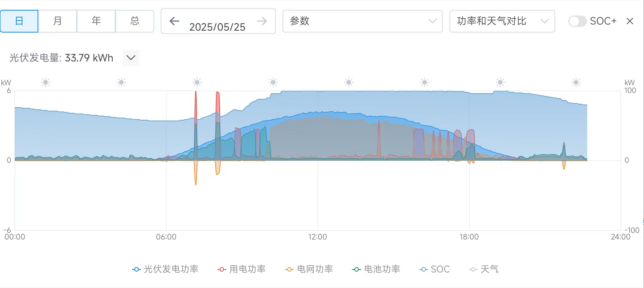Image resolution: width=644 pixels, height=288 pixels.
Task: Switch to the 年 tab
Action: coord(96,21)
